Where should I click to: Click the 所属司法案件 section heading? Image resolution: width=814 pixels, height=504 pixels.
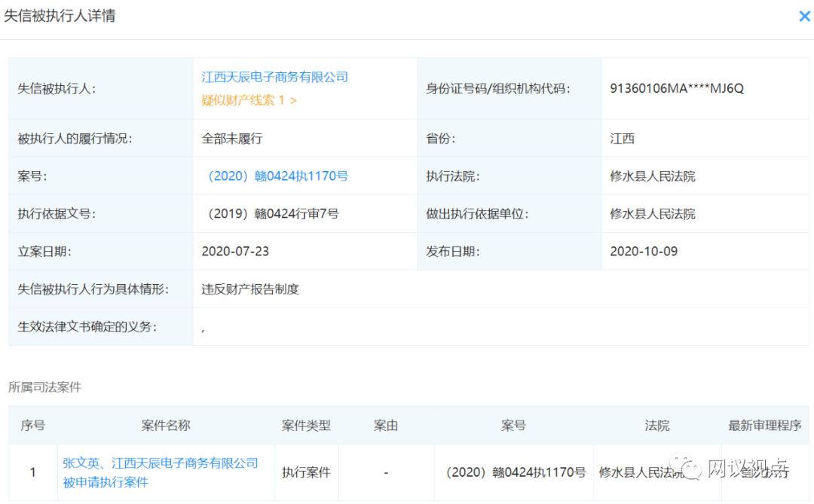[44, 387]
